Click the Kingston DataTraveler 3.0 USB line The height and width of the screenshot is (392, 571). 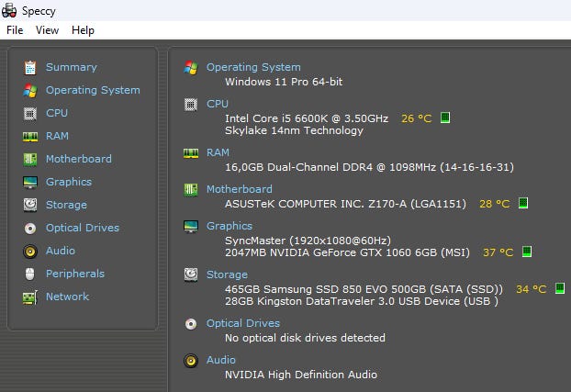click(362, 301)
